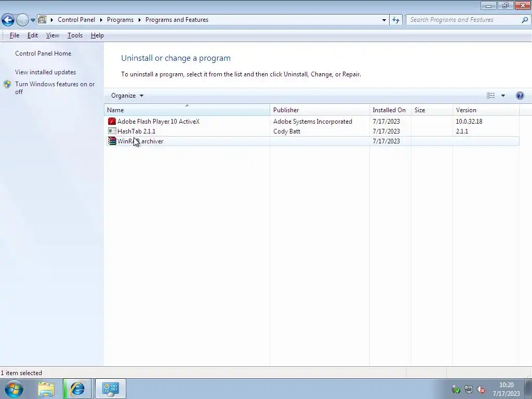Open the Tools menu
532x399 pixels.
click(75, 35)
